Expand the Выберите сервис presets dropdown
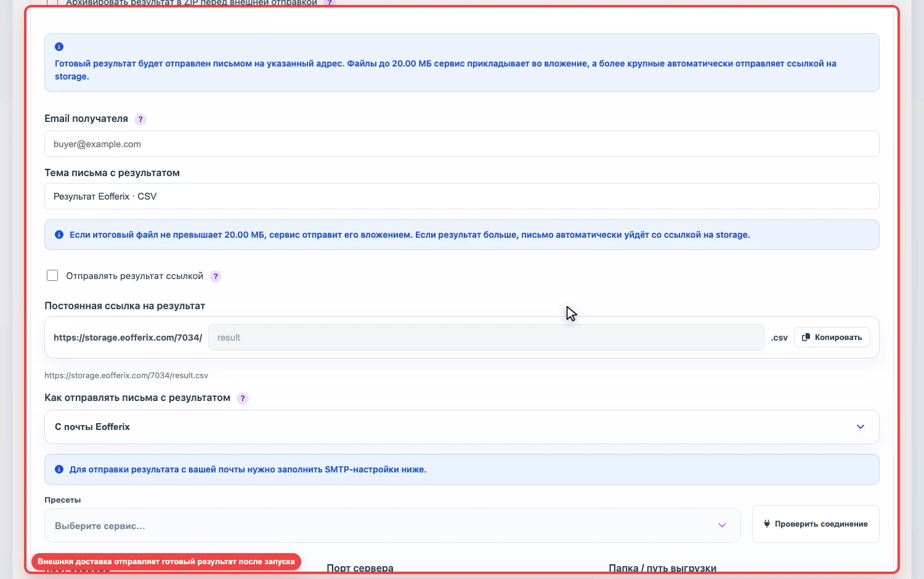Screen dimensions: 924x579 click(x=392, y=525)
